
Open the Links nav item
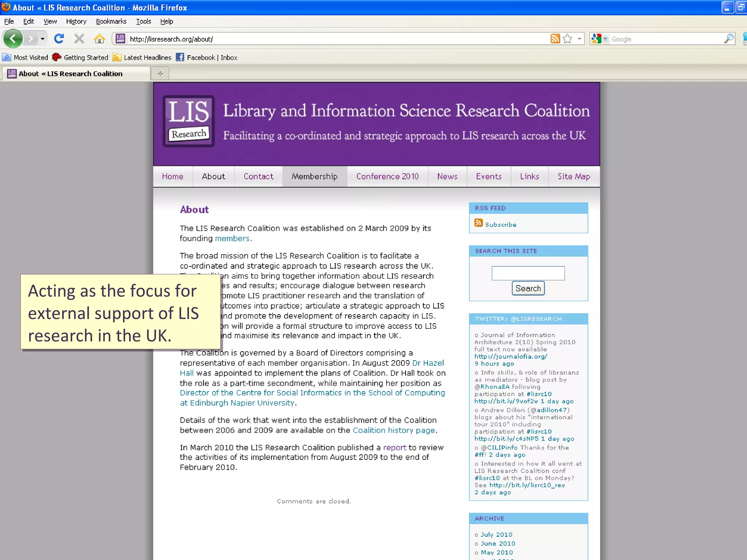point(530,176)
